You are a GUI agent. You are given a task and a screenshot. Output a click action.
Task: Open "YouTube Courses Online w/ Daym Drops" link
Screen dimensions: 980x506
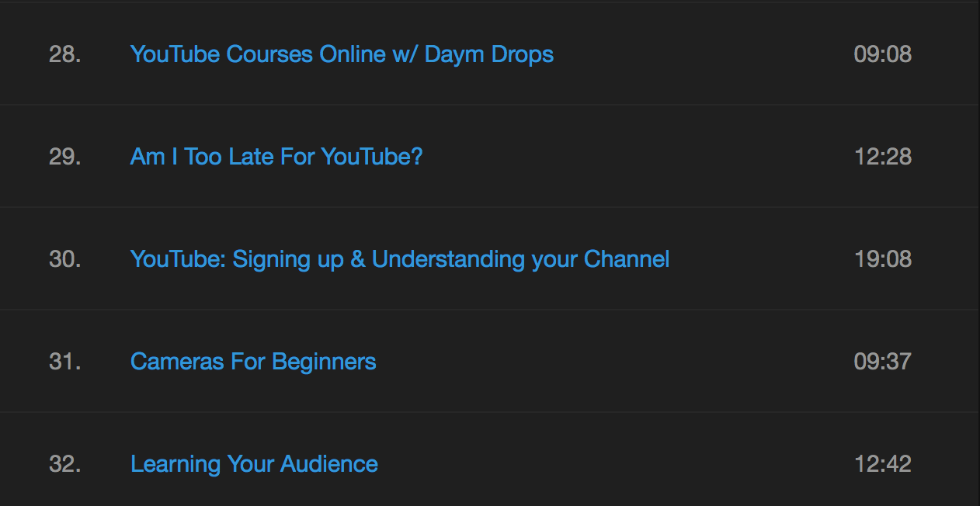coord(342,54)
